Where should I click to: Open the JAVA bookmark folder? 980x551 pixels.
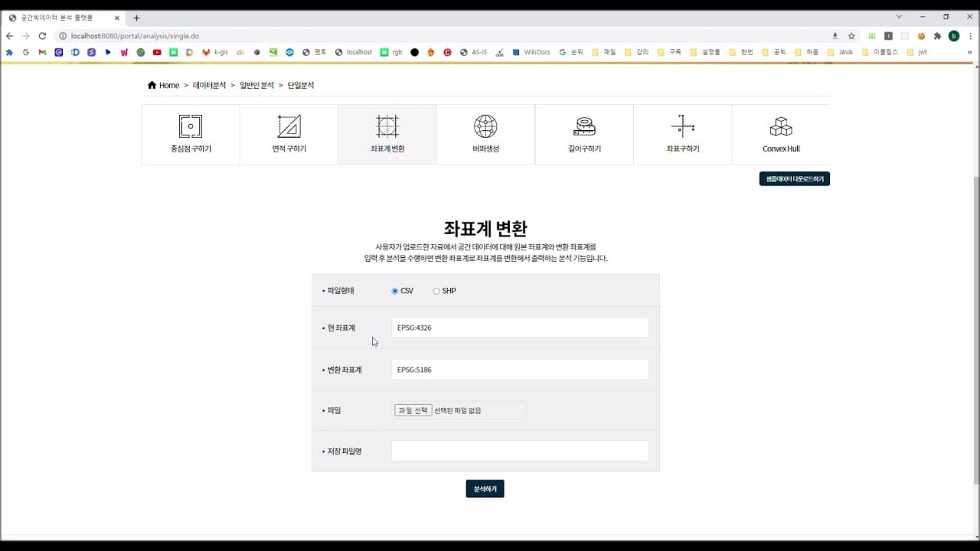coord(840,52)
